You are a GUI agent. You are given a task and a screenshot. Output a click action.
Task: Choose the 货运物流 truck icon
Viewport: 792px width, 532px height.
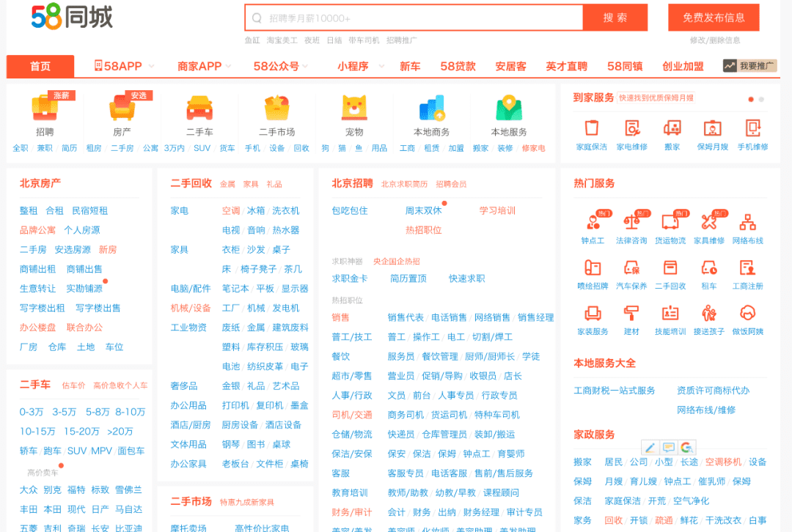pyautogui.click(x=670, y=222)
